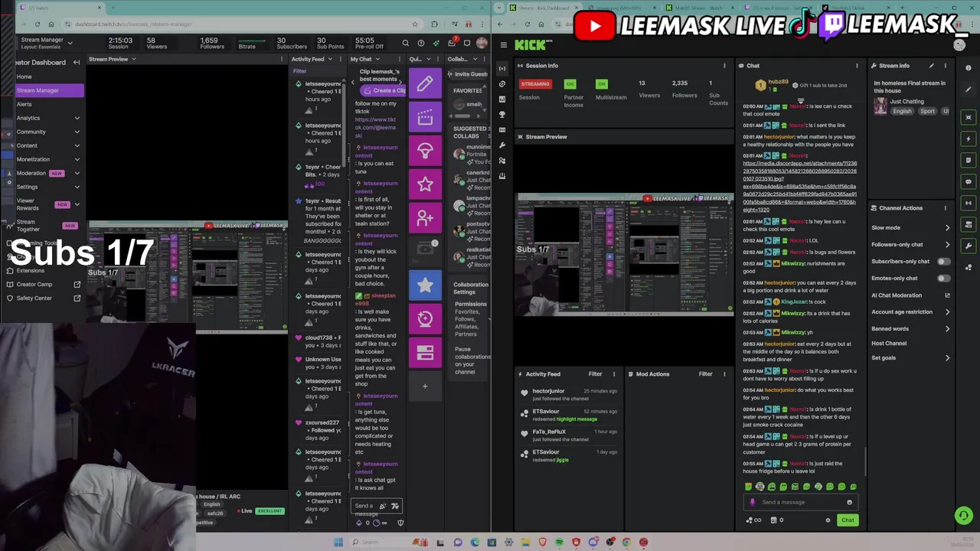Screen dimensions: 980x551
Task: Select Stream Manager in Twitch sidebar
Action: [49, 90]
